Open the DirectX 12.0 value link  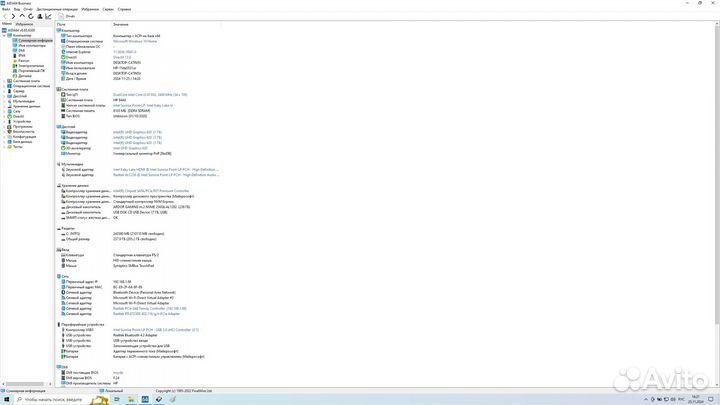(122, 57)
